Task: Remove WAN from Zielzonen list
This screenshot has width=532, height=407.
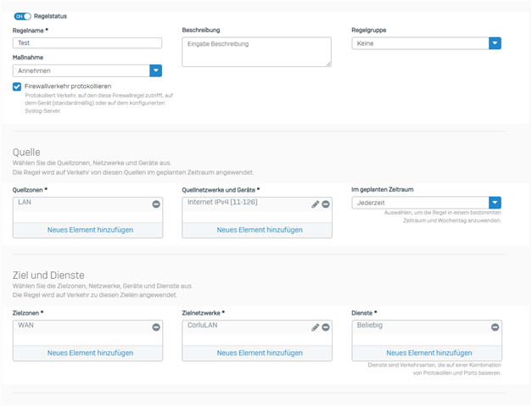Action: click(x=156, y=327)
